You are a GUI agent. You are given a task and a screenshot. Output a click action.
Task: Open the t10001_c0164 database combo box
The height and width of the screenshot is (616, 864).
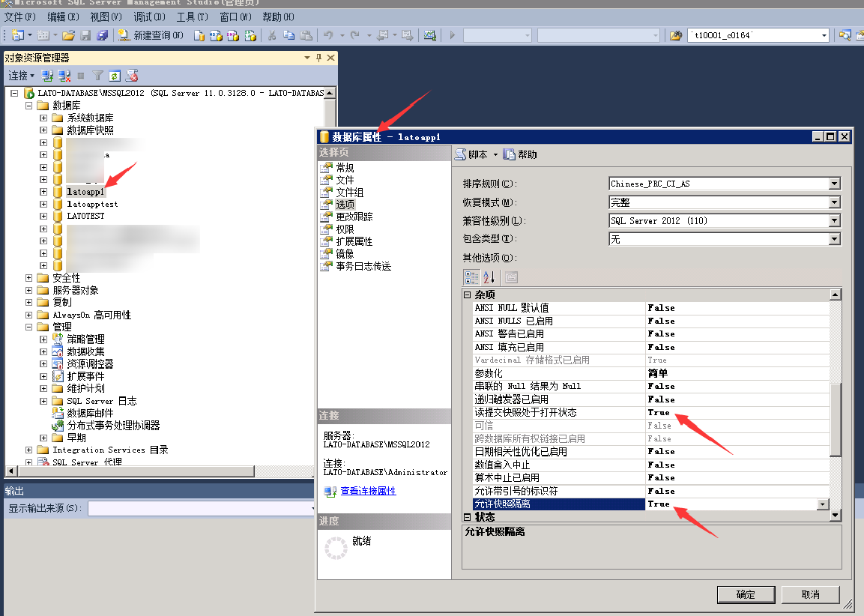point(759,35)
